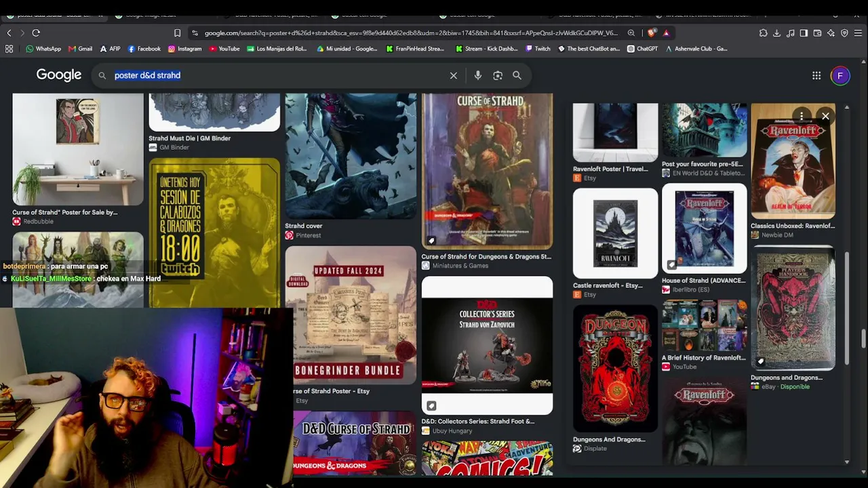868x488 pixels.
Task: Open the Stream - Kick Dashboard bookmark
Action: [487, 49]
